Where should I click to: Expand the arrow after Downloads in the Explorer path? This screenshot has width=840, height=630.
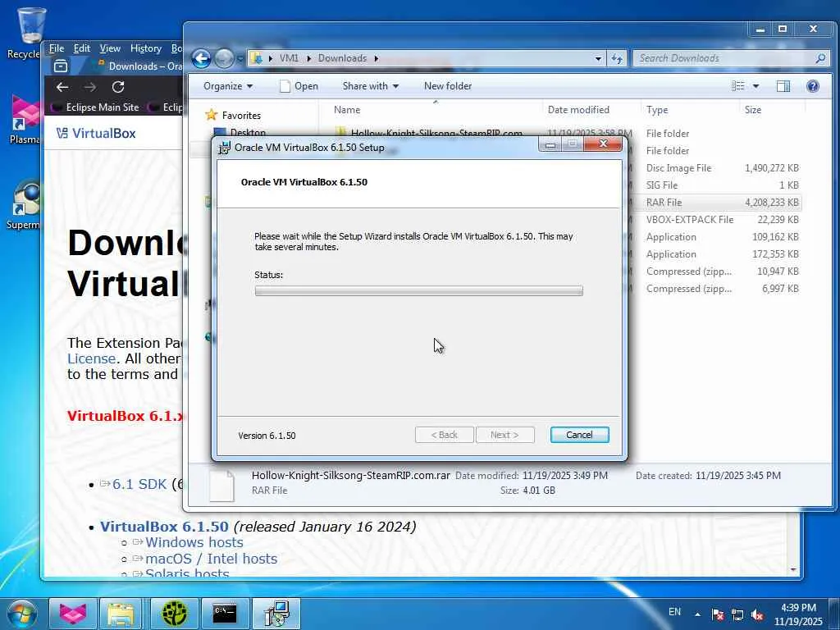coord(376,58)
